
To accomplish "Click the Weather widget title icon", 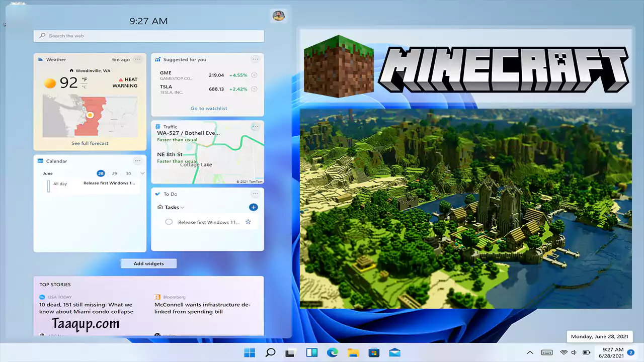I will 41,59.
